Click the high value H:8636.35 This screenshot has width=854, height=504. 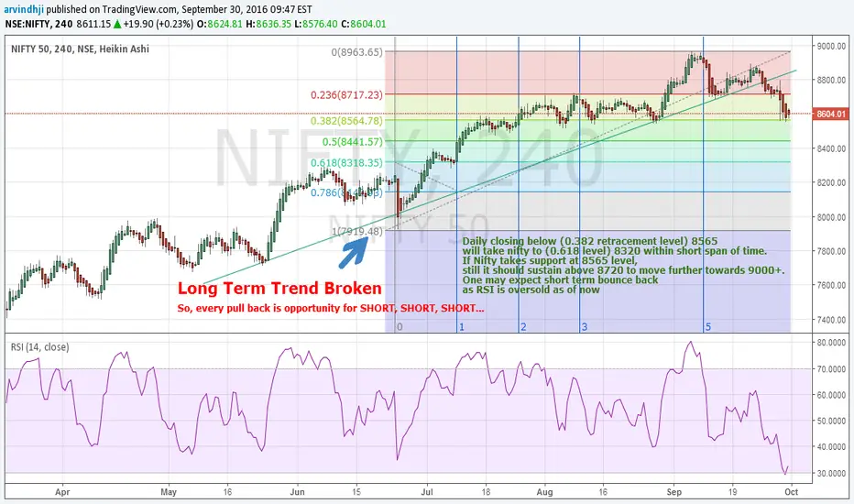(x=268, y=24)
